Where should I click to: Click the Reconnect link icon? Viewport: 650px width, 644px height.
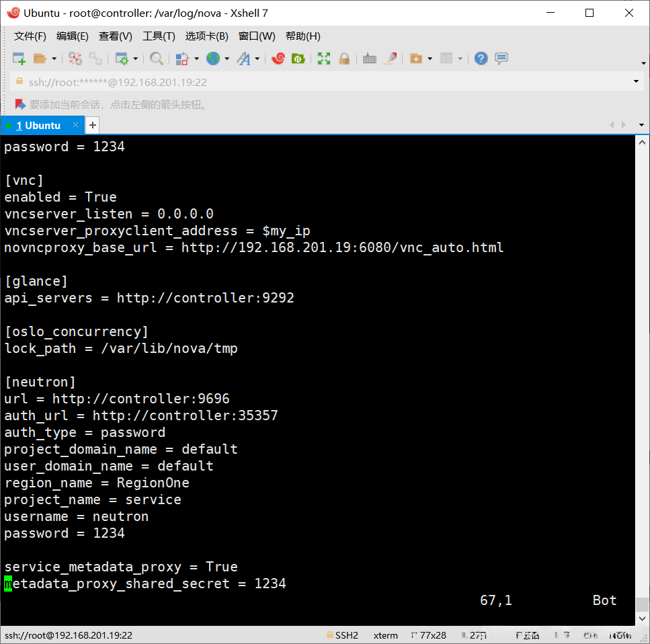click(x=95, y=58)
